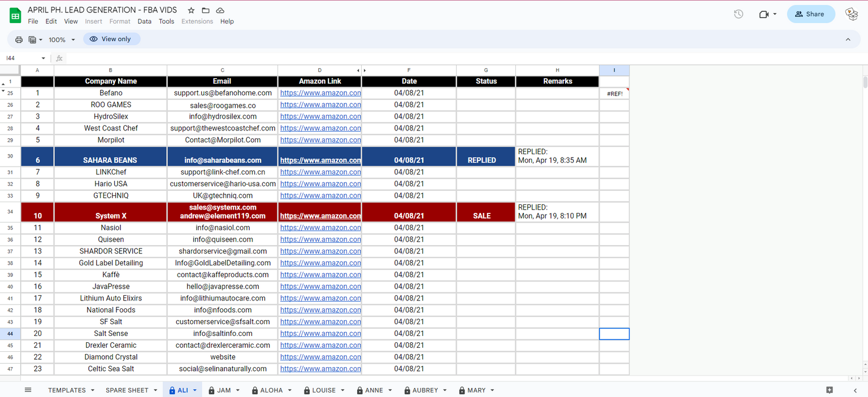
Task: Click the document title APRIL PH. LEAD GENERATION
Action: tap(102, 10)
